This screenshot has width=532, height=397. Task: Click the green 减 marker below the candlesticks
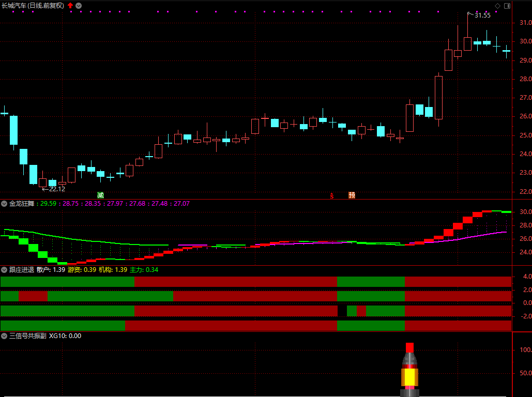click(100, 195)
